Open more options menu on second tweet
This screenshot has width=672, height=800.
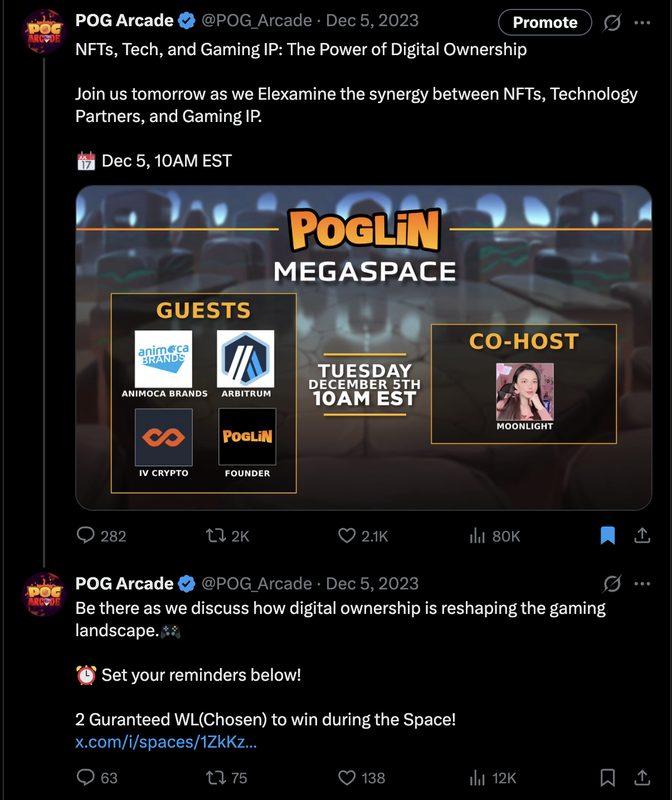pyautogui.click(x=642, y=584)
